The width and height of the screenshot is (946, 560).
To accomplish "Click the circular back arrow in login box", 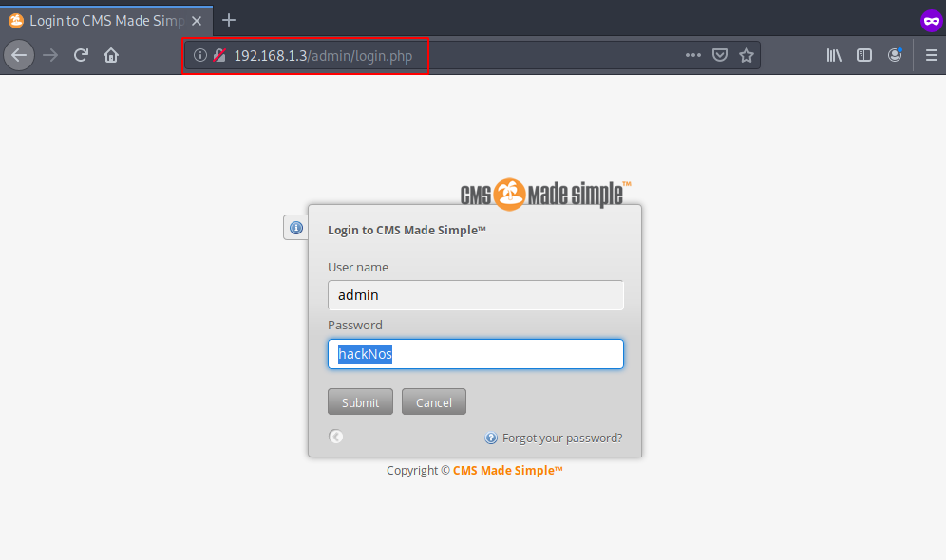I will [x=336, y=437].
